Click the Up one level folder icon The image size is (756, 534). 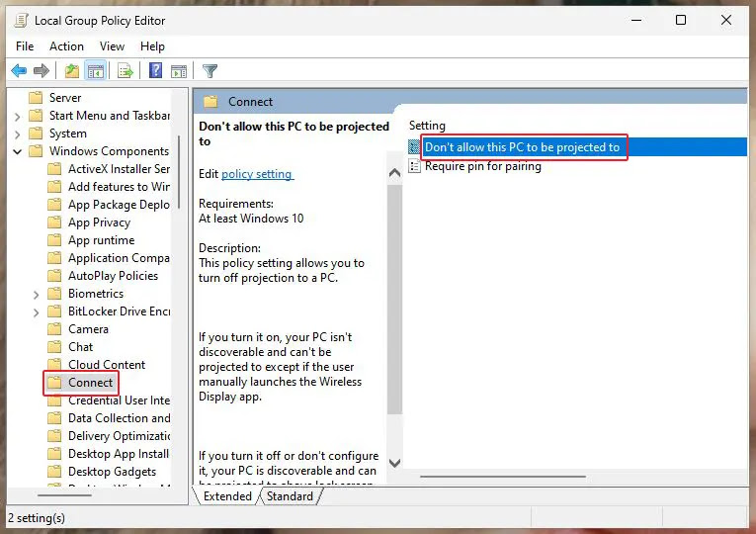tap(72, 71)
